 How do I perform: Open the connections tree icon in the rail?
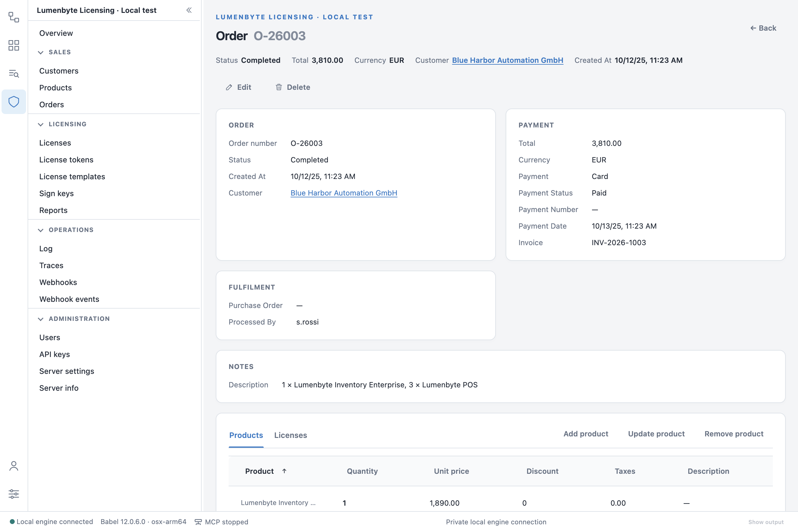tap(13, 17)
